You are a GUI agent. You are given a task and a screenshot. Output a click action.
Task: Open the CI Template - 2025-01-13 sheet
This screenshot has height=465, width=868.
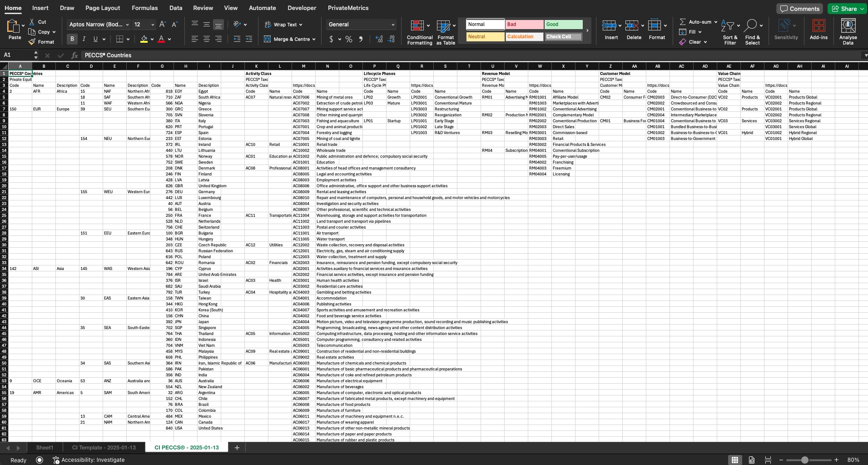104,448
